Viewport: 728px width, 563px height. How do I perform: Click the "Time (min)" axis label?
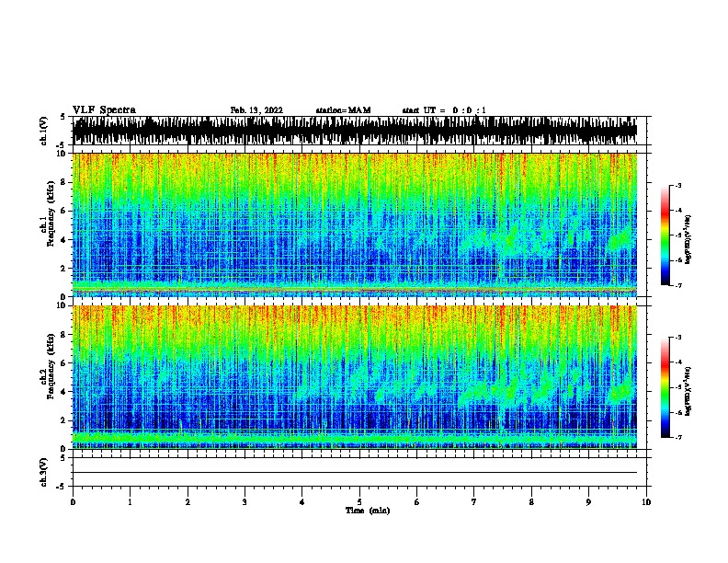[x=368, y=511]
